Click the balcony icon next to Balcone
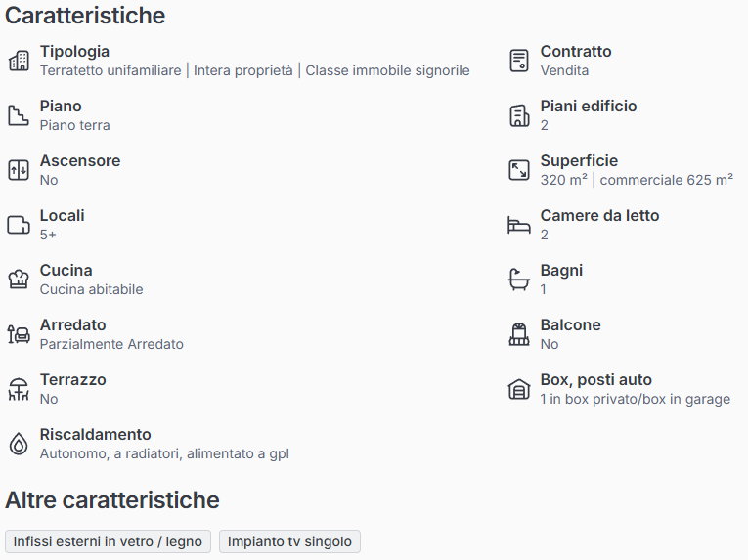The height and width of the screenshot is (560, 748). point(519,334)
